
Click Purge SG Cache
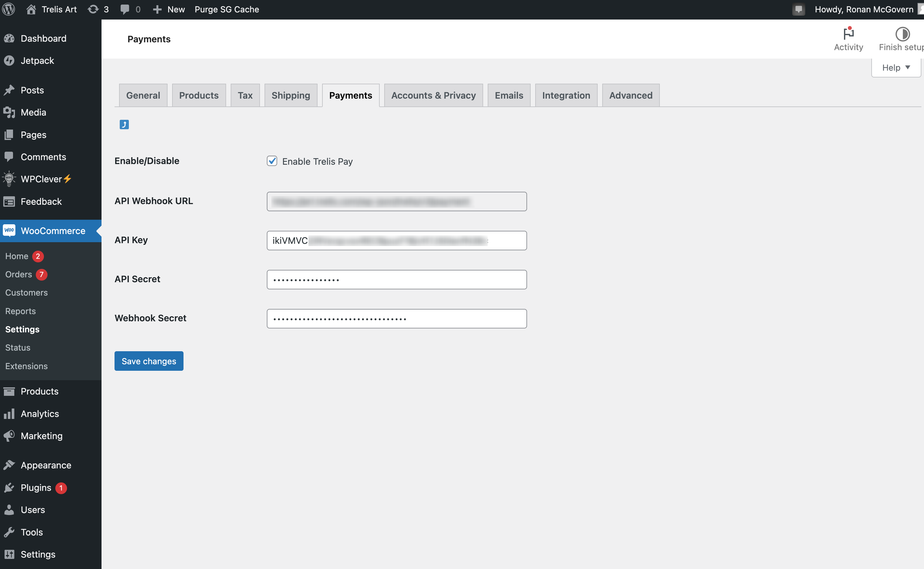[x=227, y=9]
